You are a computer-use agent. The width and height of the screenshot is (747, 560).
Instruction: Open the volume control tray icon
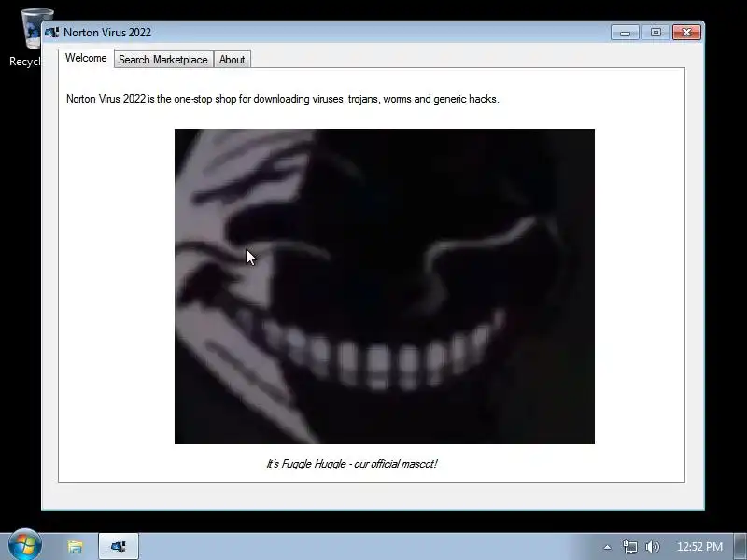(x=652, y=547)
